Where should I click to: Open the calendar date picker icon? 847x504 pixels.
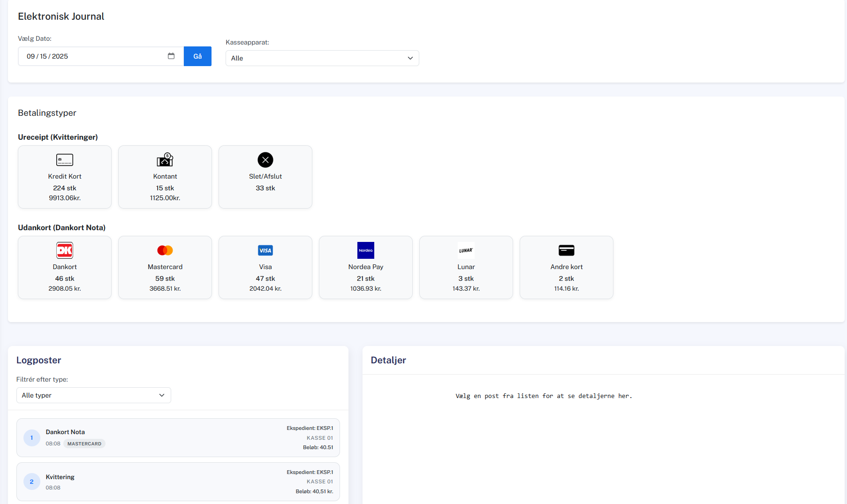coord(171,56)
